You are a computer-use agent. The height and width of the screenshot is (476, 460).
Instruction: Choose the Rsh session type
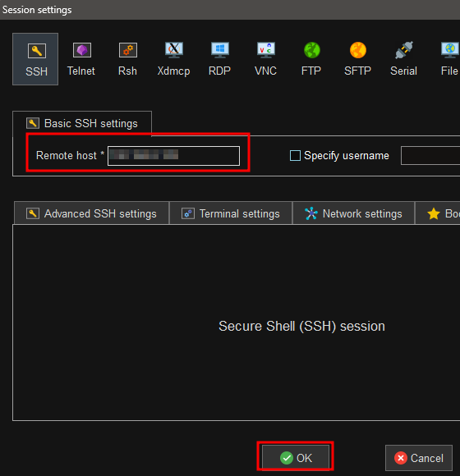point(127,59)
